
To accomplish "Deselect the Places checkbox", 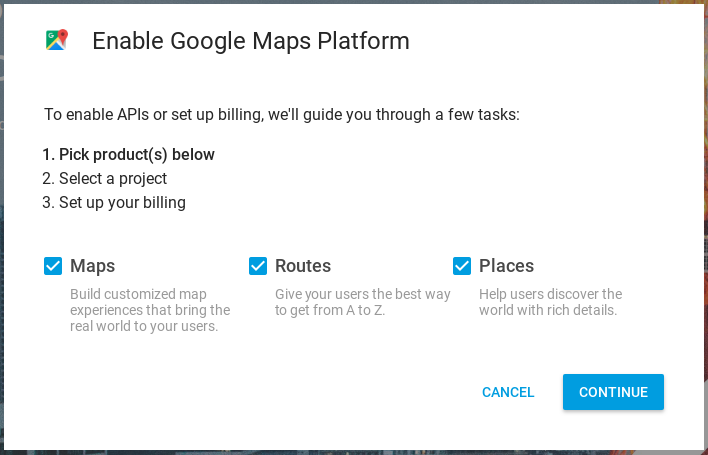I will (x=462, y=266).
